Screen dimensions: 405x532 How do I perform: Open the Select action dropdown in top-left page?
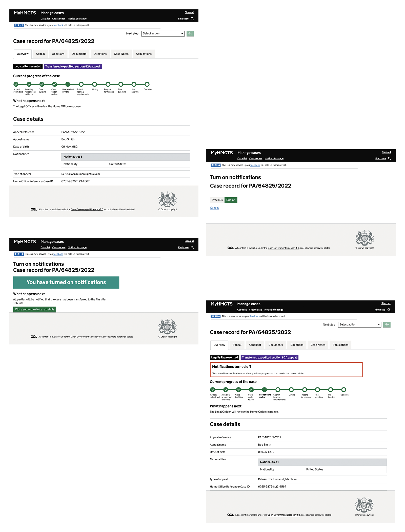click(163, 33)
